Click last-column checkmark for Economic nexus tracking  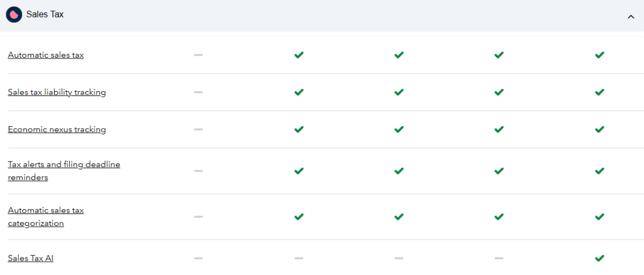599,129
